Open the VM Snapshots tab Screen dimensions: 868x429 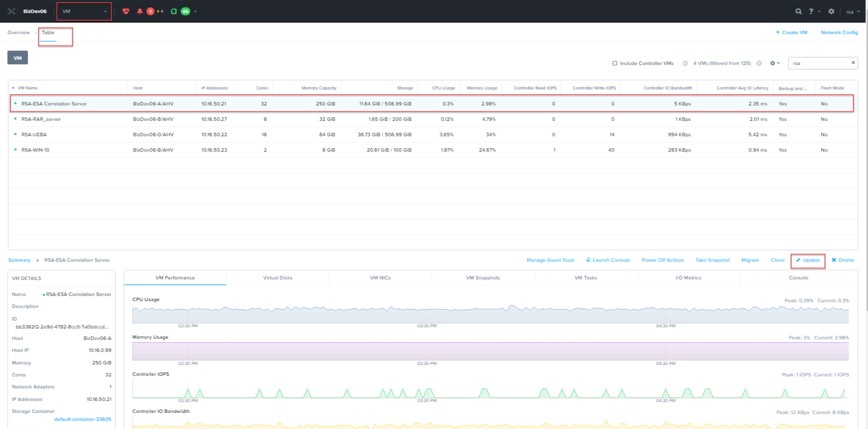pos(483,277)
